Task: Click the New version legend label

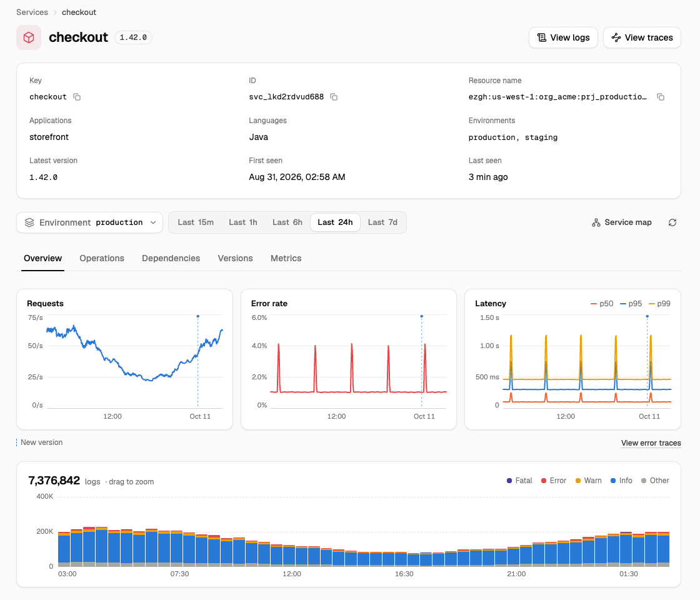Action: (41, 442)
